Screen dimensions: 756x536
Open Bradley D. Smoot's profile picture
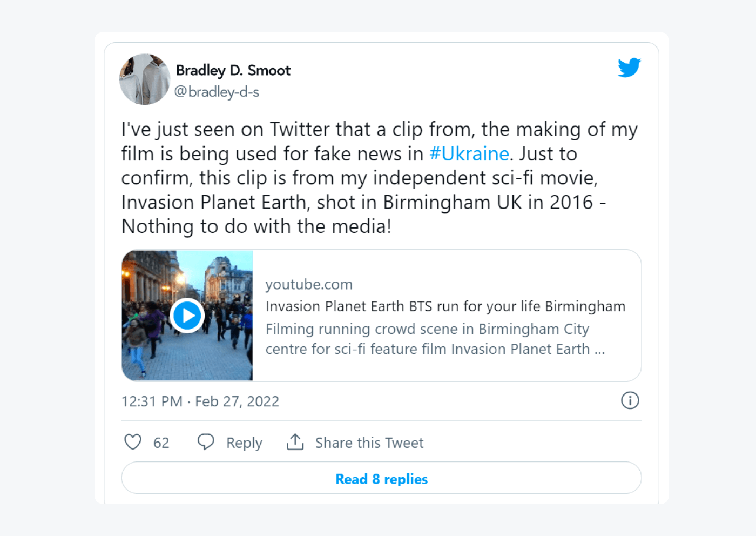tap(145, 79)
